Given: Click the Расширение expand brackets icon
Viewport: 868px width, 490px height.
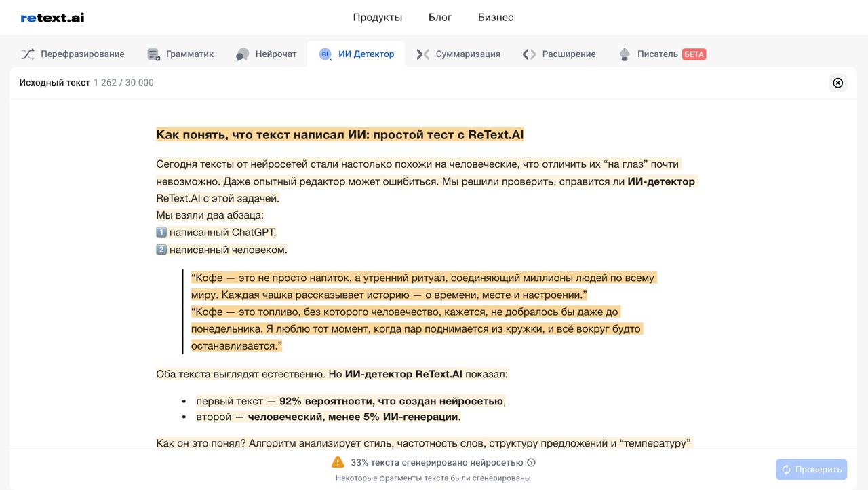Looking at the screenshot, I should (x=529, y=54).
